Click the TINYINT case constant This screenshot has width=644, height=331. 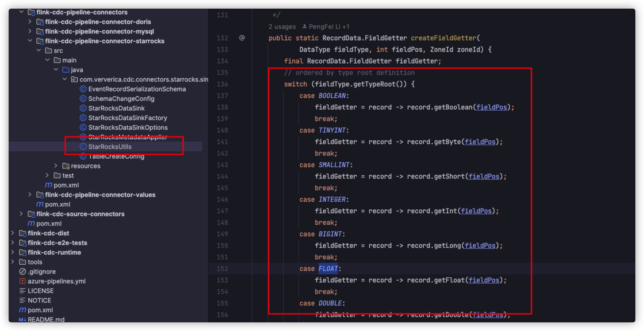332,130
